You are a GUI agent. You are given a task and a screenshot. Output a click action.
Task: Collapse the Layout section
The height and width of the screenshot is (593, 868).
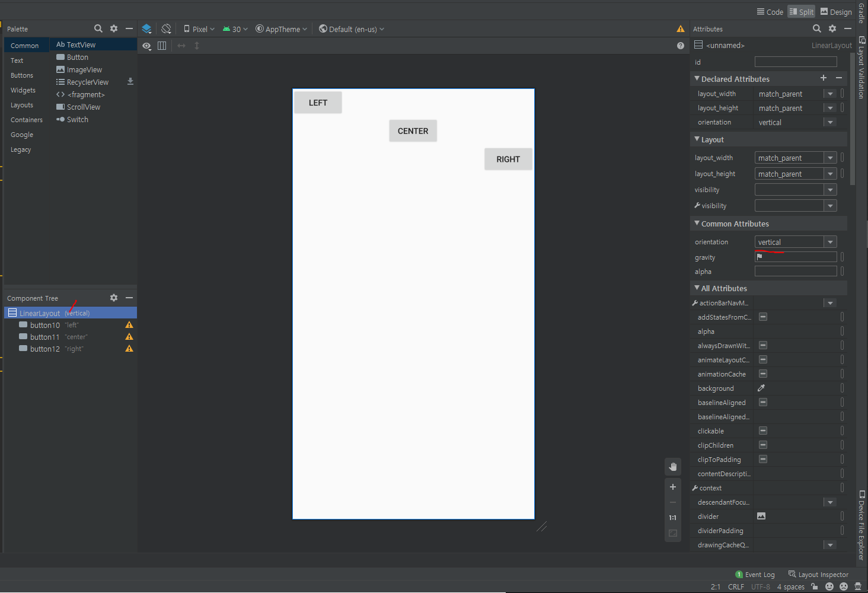tap(697, 139)
